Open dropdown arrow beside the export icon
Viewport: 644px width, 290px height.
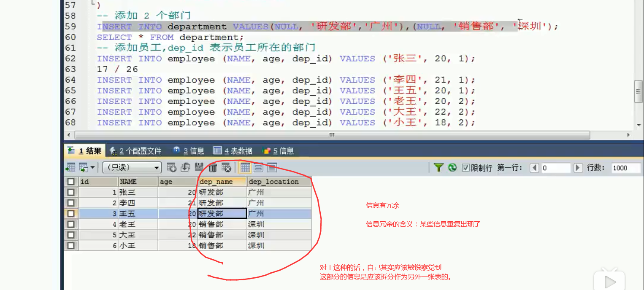tap(92, 168)
